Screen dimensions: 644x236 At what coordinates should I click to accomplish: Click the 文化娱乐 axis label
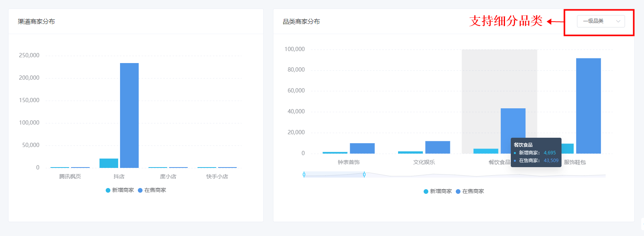424,162
